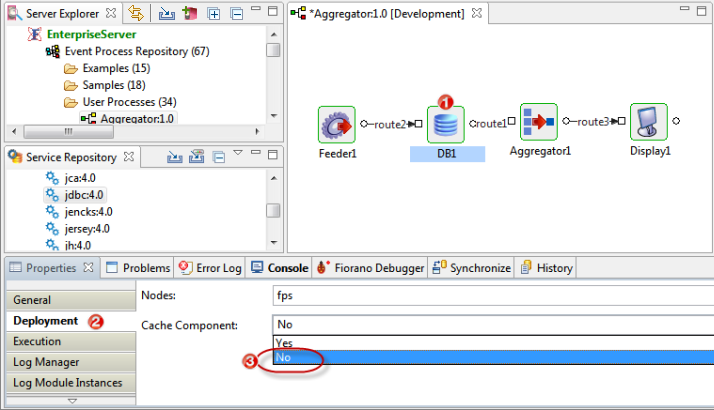The height and width of the screenshot is (410, 714).
Task: Select the jh:4.0 service
Action: pos(77,245)
